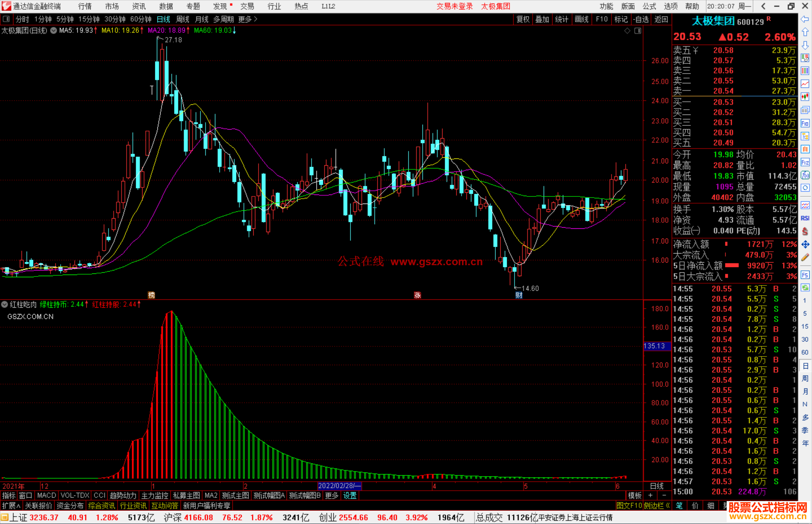Viewport: 812px width, 524px height.
Task: Click the RSI indicator sidebar icon
Action: (x=805, y=218)
